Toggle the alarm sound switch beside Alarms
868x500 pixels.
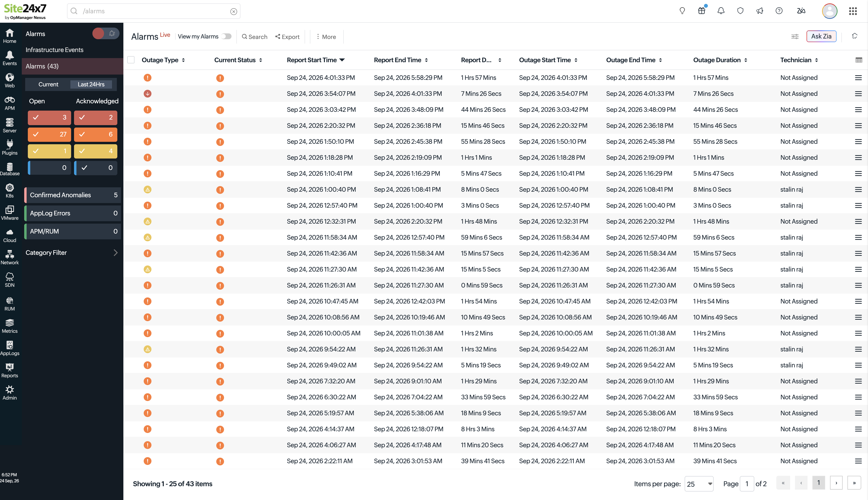click(x=106, y=33)
